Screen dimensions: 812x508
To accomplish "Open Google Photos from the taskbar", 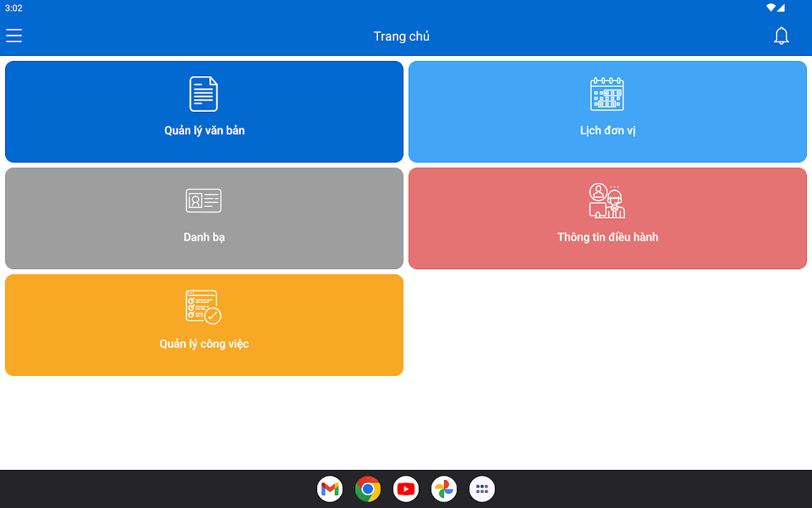I will click(444, 489).
